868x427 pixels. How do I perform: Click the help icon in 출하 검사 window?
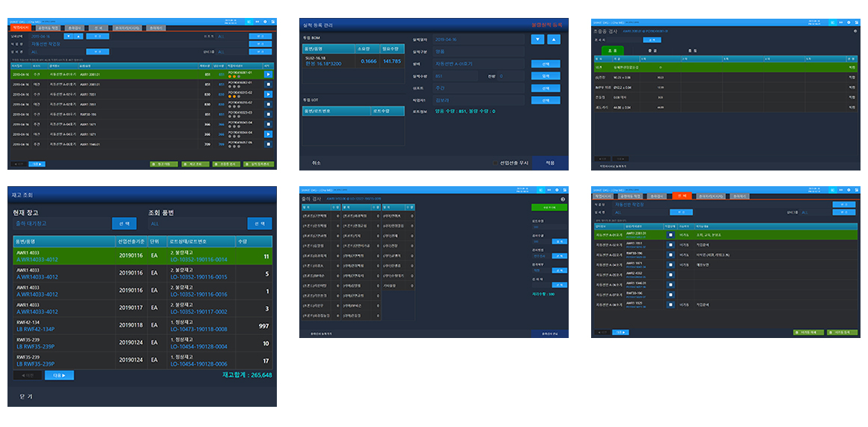coord(563,199)
